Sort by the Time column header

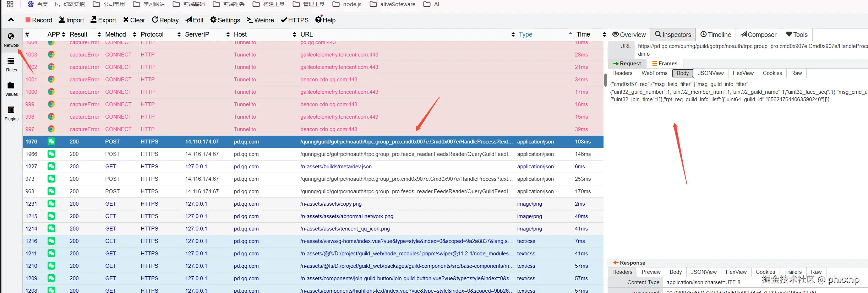pyautogui.click(x=591, y=34)
